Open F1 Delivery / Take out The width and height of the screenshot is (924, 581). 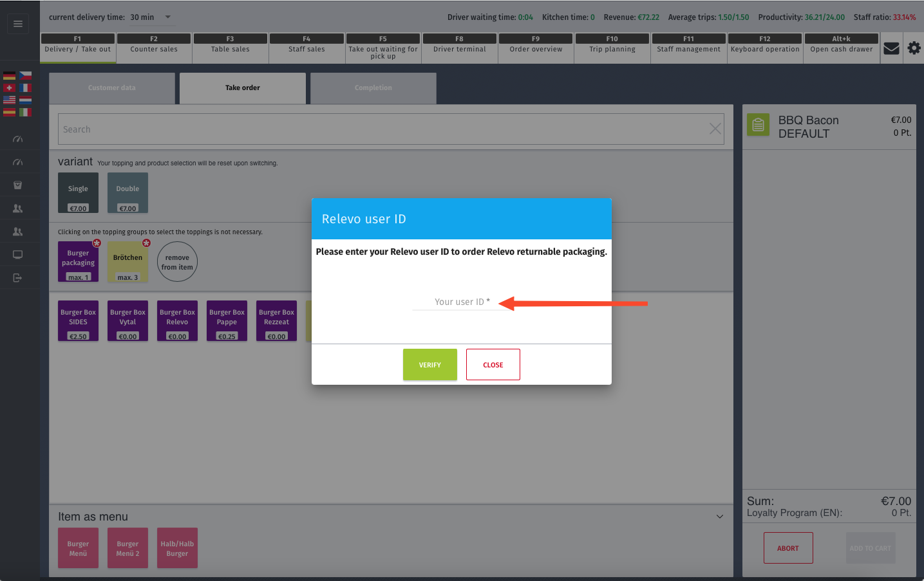point(78,48)
